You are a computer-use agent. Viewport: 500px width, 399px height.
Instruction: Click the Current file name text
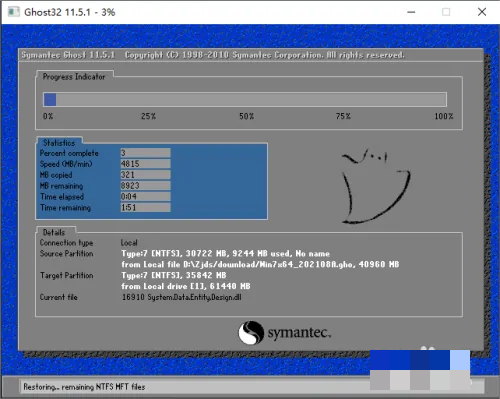(182, 297)
